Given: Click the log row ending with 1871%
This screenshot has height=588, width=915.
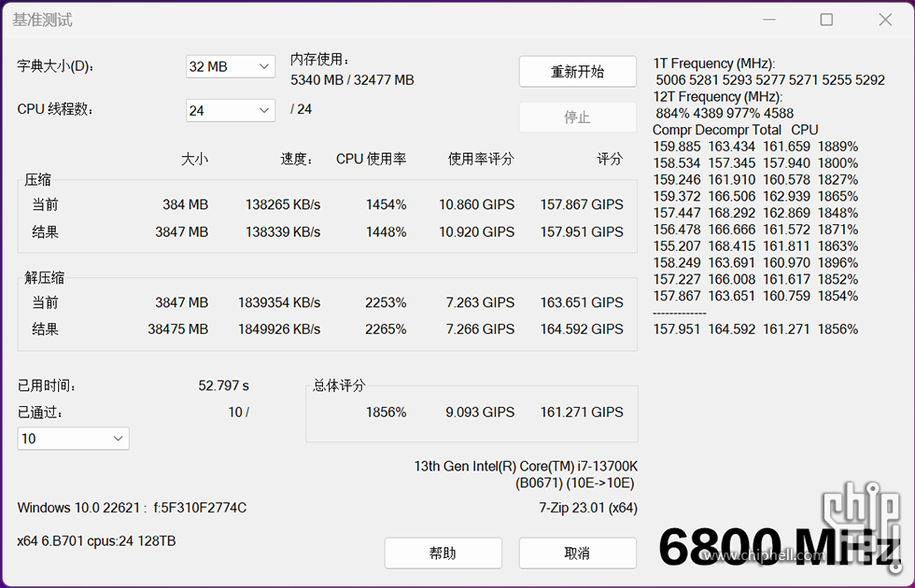Looking at the screenshot, I should click(755, 230).
